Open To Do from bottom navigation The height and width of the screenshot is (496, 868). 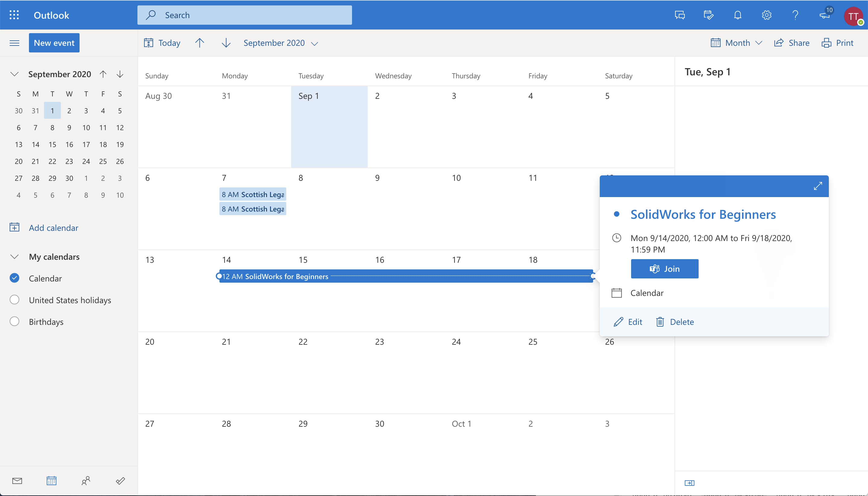point(120,481)
